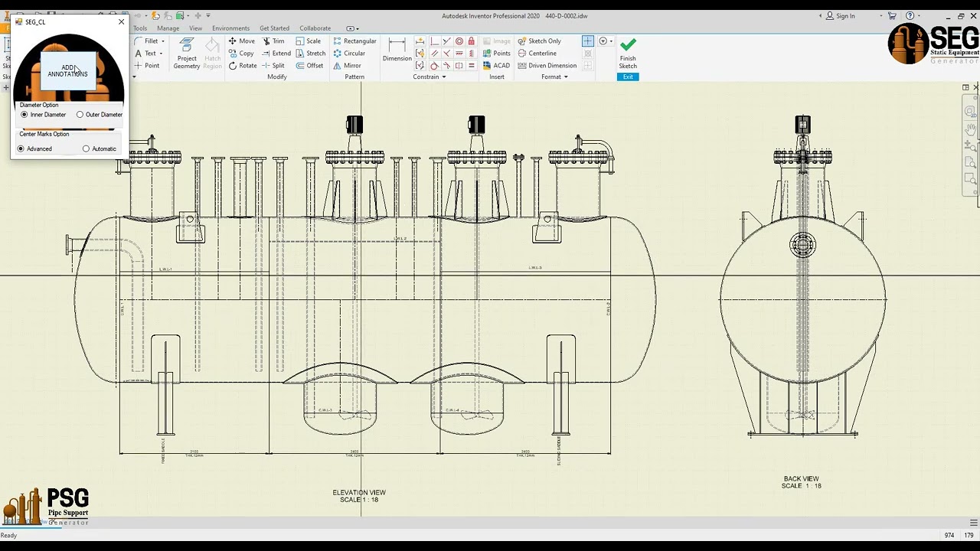Click the Scale tool
Screen dimensions: 980x551
[x=309, y=41]
